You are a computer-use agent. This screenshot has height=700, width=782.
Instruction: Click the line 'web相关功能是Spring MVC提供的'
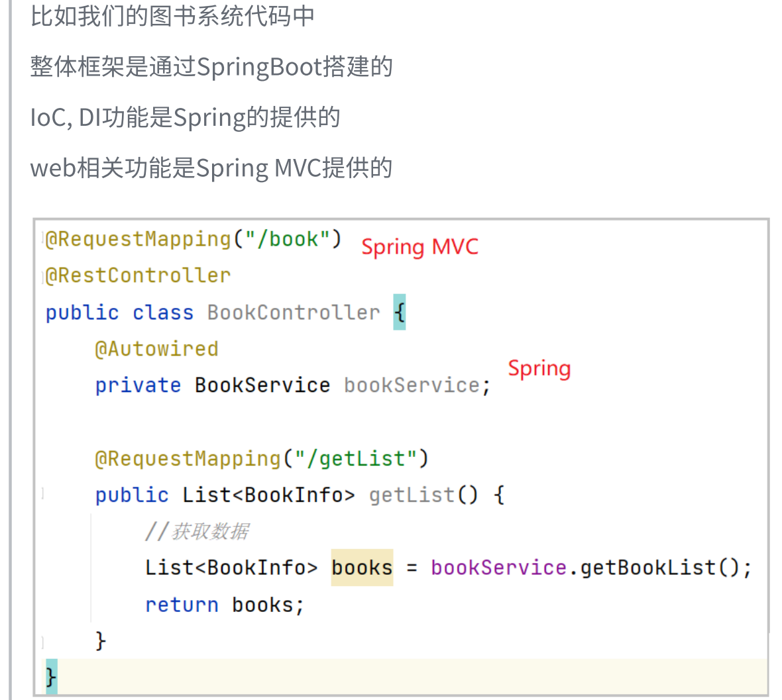pyautogui.click(x=211, y=168)
